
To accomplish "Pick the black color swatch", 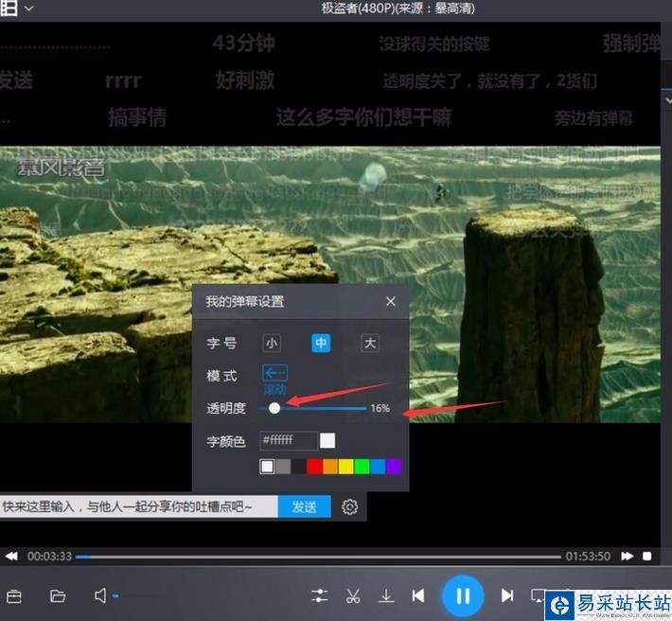I will [299, 467].
